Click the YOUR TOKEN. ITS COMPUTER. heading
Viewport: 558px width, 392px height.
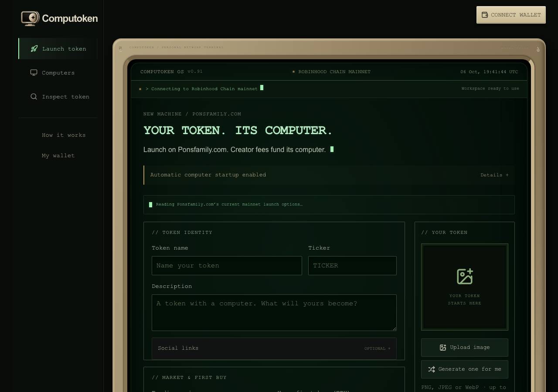coord(238,130)
